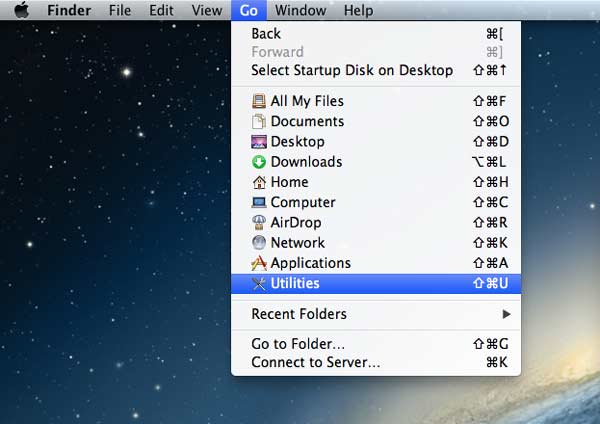Close the open Go menu
The image size is (600, 424).
pyautogui.click(x=249, y=10)
